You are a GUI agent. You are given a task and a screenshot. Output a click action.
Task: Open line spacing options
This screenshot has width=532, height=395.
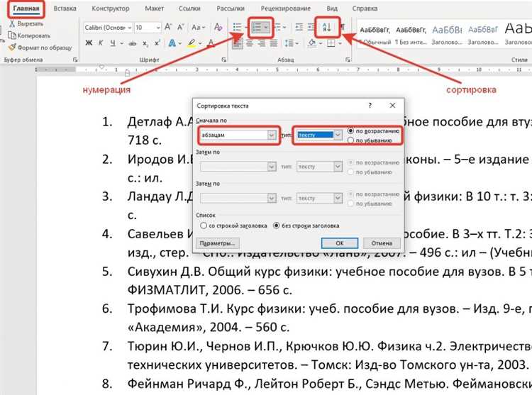[x=292, y=43]
